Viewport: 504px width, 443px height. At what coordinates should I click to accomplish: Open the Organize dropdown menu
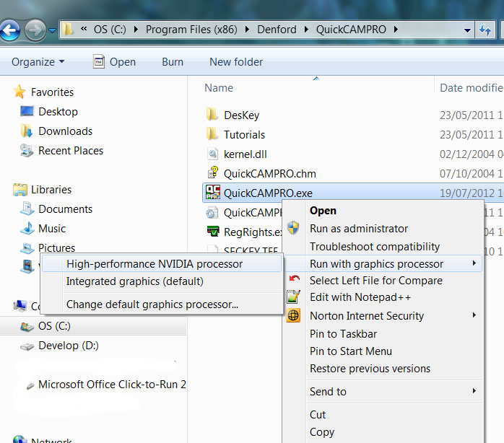[x=38, y=62]
